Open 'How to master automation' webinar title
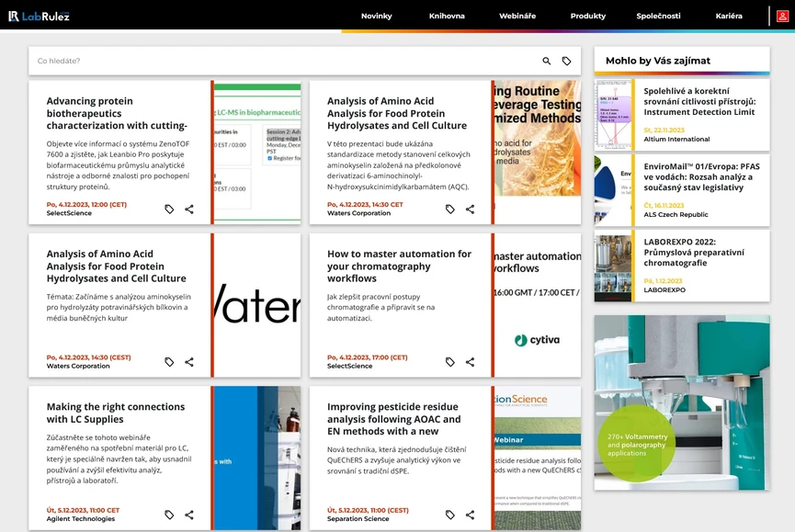The height and width of the screenshot is (532, 795). [399, 266]
